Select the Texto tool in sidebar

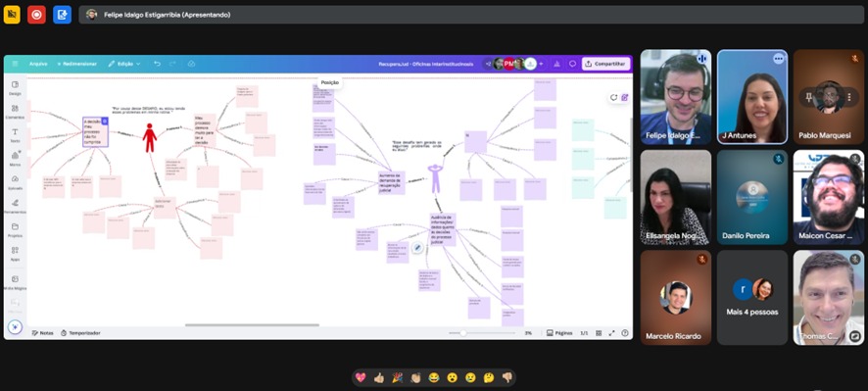coord(15,135)
